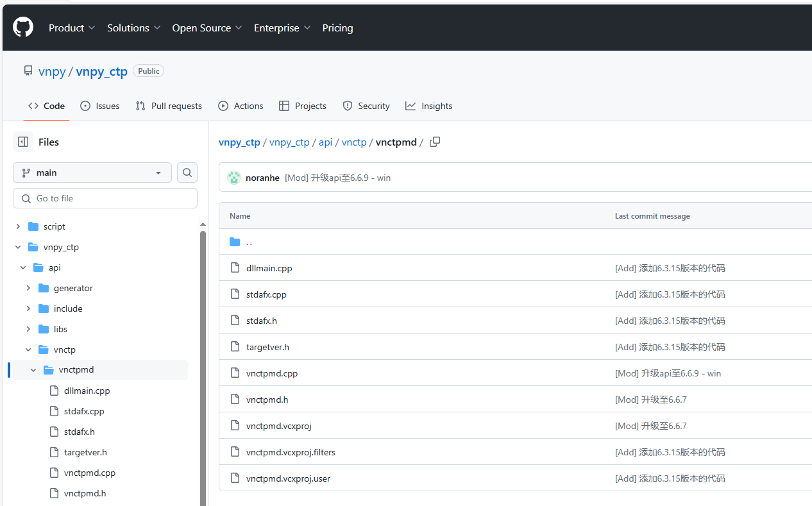
Task: Open targetver.h in the file list
Action: pos(267,347)
